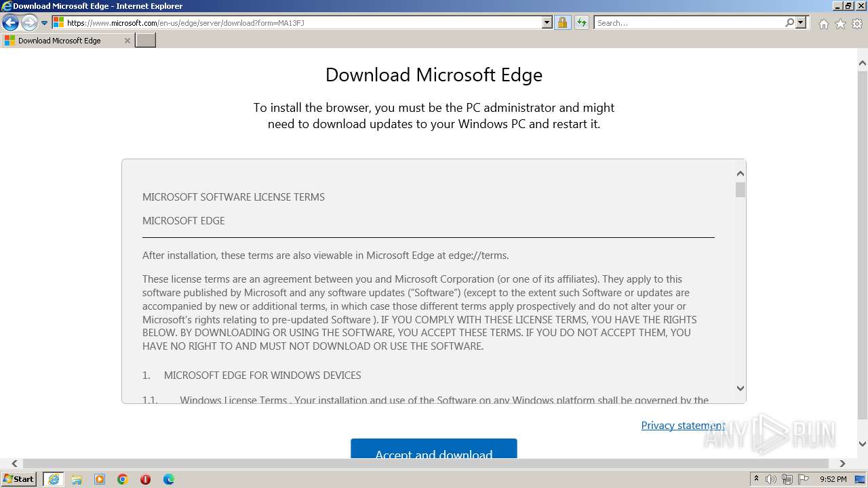868x488 pixels.
Task: Click the microsoft.com URL address field
Action: (x=303, y=22)
